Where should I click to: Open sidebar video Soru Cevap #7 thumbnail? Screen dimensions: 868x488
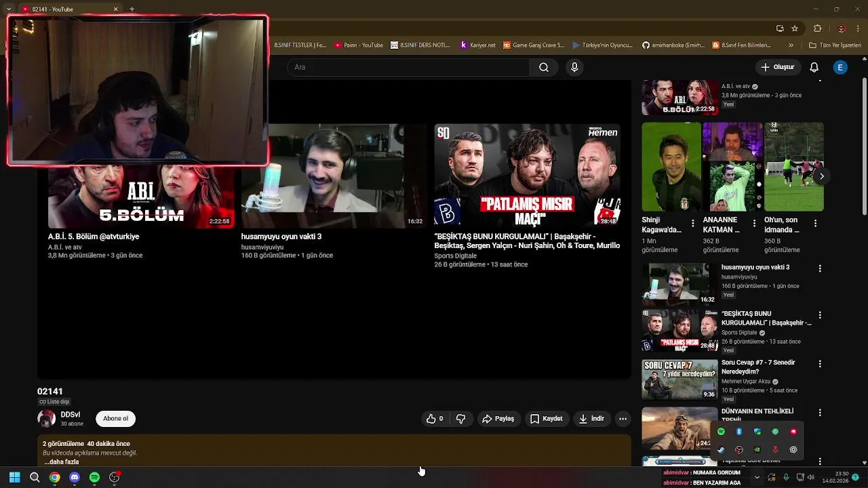pyautogui.click(x=679, y=380)
